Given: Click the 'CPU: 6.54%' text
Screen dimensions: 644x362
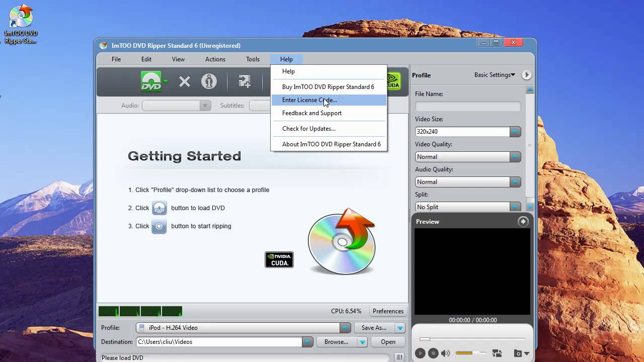Looking at the screenshot, I should (x=346, y=311).
